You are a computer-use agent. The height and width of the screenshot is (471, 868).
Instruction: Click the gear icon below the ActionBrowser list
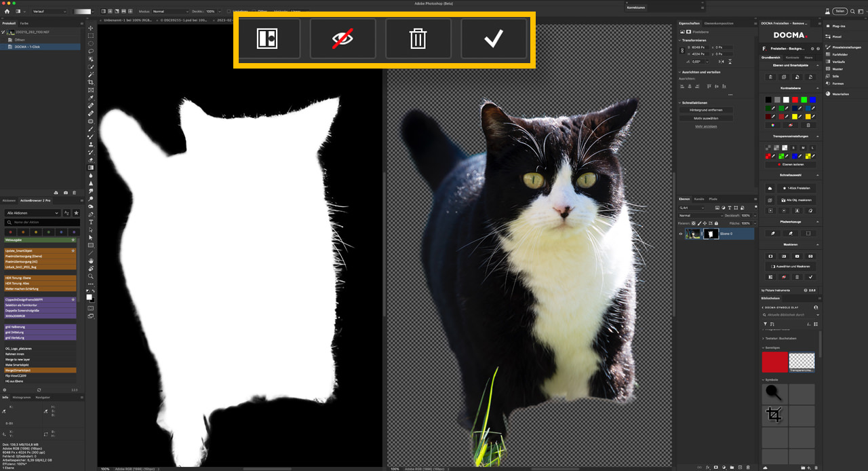(5, 390)
